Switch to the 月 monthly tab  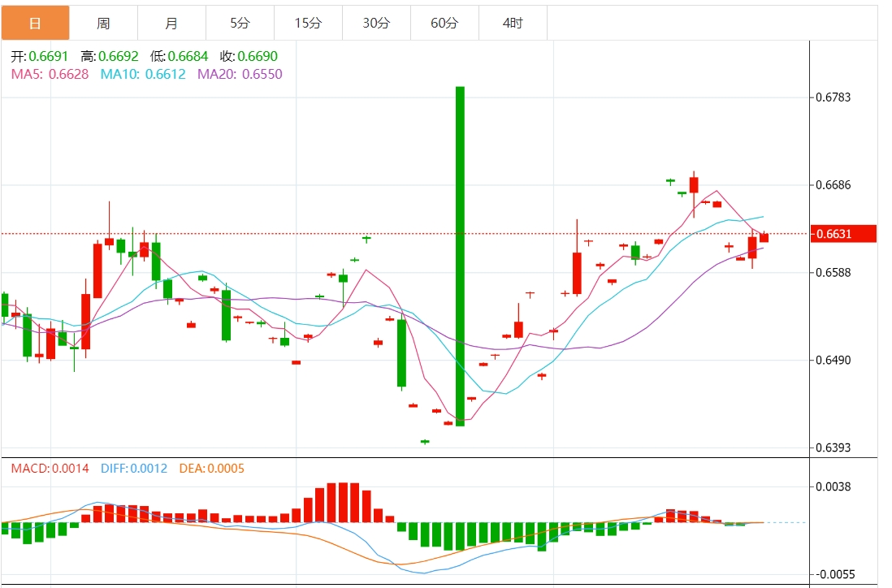171,23
